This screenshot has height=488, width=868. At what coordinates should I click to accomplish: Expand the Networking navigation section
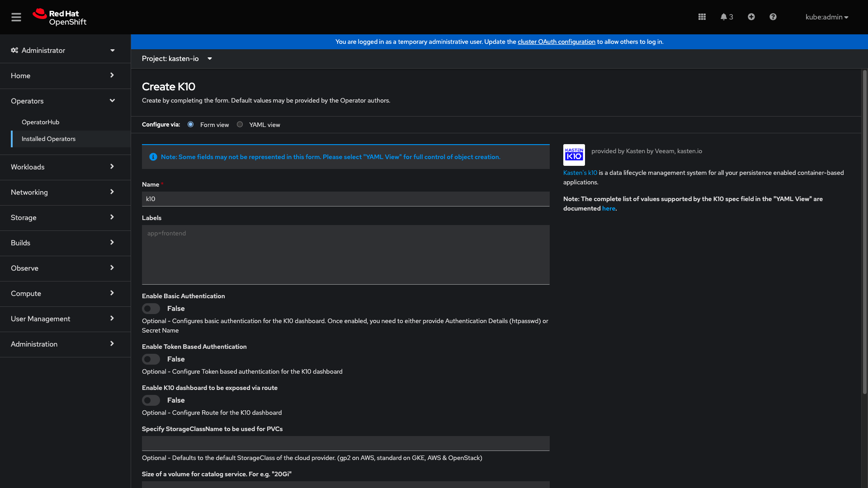point(65,192)
